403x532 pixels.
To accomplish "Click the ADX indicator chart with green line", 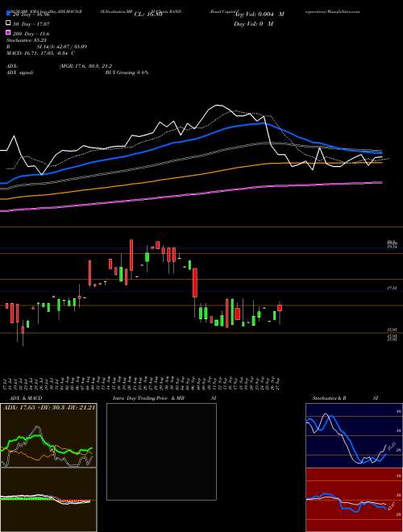I will (x=48, y=435).
